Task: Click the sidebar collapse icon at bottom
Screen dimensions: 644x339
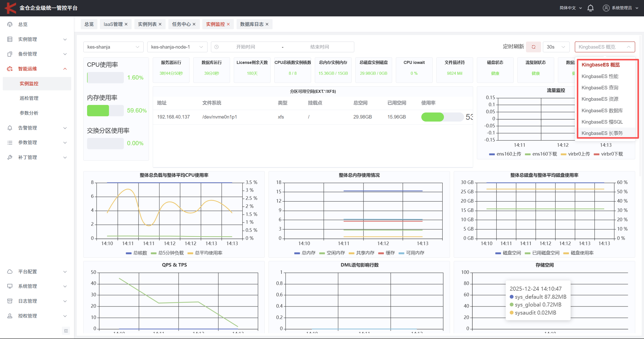Action: [x=66, y=331]
